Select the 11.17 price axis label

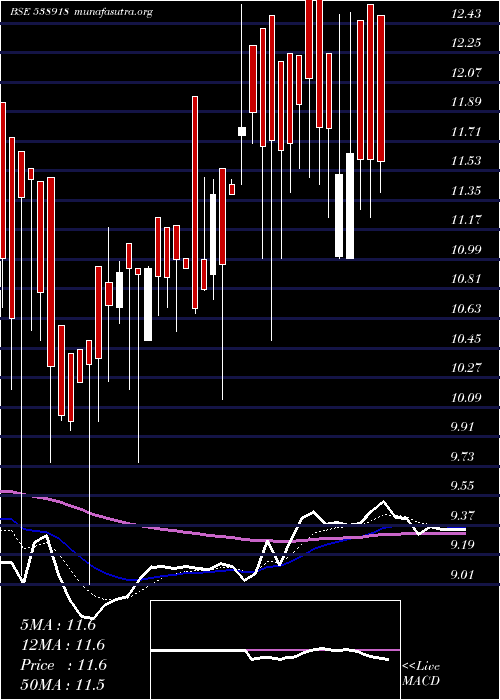coord(466,221)
